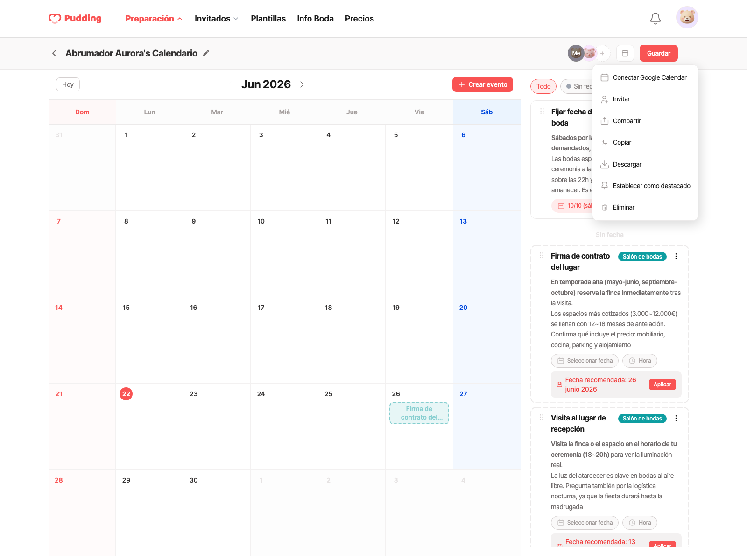Go to previous month arrow

point(230,84)
